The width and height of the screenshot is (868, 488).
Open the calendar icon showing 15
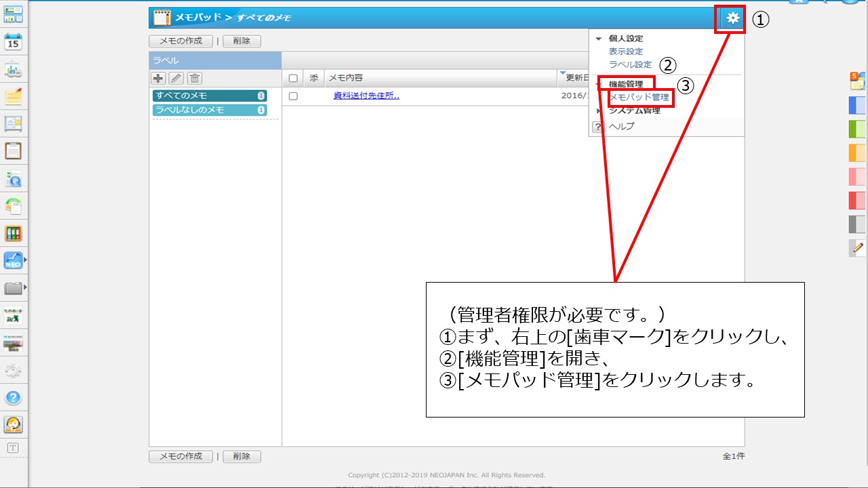pyautogui.click(x=14, y=41)
